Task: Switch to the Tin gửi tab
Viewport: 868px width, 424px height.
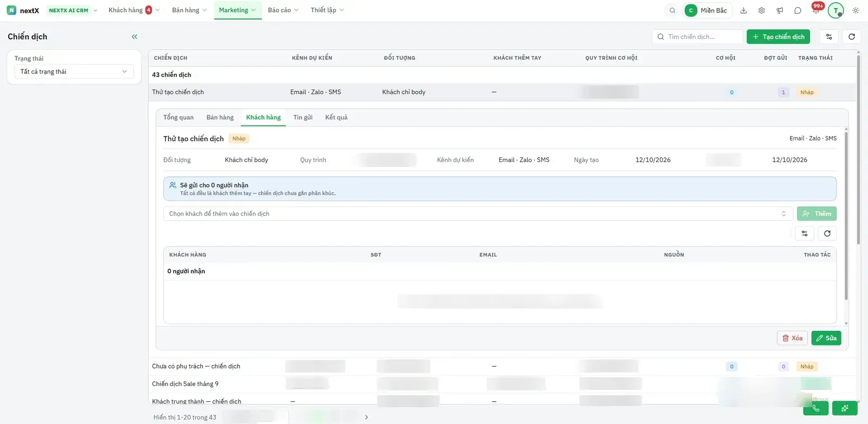Action: [x=303, y=117]
